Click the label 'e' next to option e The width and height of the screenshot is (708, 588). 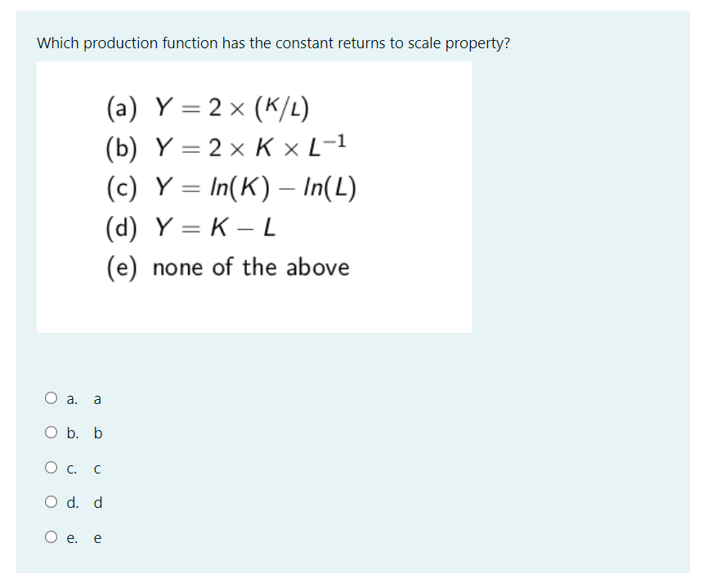[x=97, y=537]
